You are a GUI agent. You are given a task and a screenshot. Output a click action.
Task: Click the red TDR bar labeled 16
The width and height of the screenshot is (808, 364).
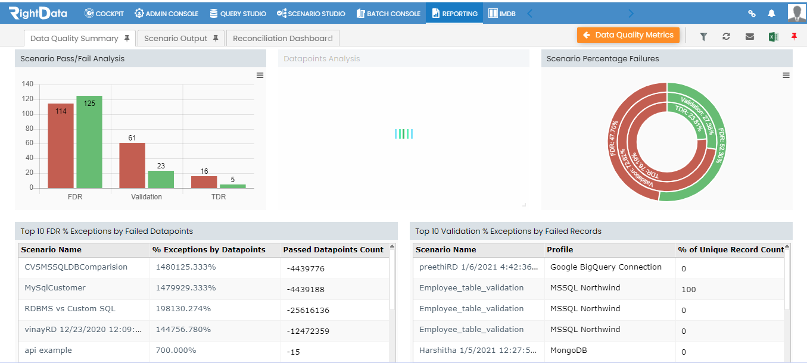pos(204,182)
